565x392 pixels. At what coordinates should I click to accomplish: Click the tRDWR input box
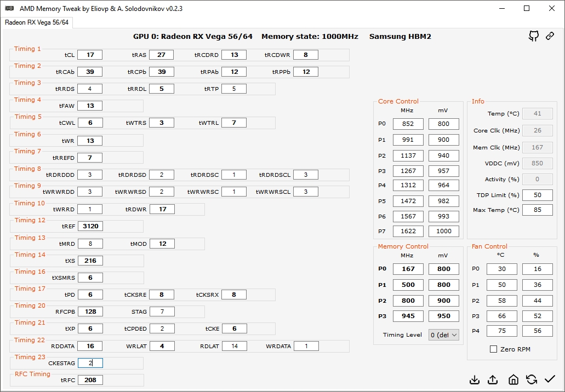click(x=162, y=209)
